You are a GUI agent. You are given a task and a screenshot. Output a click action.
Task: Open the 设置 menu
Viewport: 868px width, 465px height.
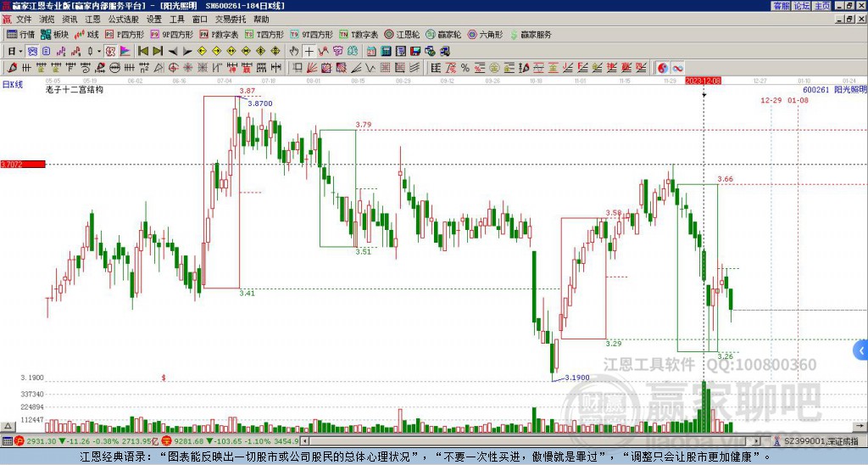pyautogui.click(x=154, y=20)
